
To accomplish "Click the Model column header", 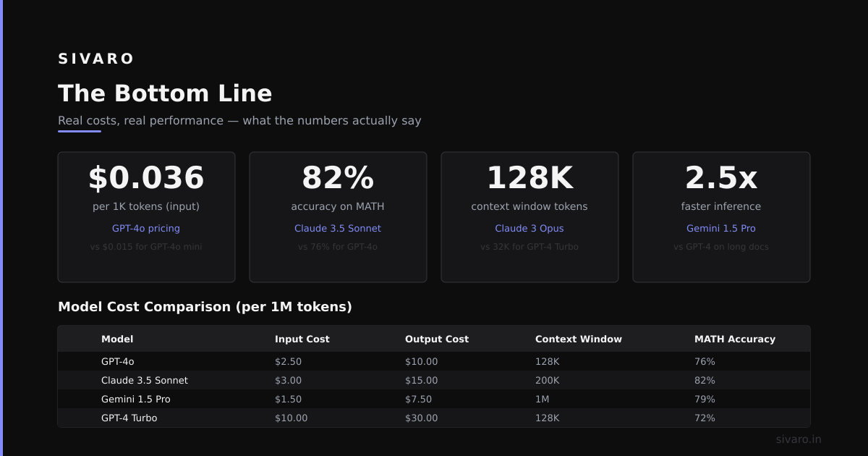I will click(x=117, y=339).
